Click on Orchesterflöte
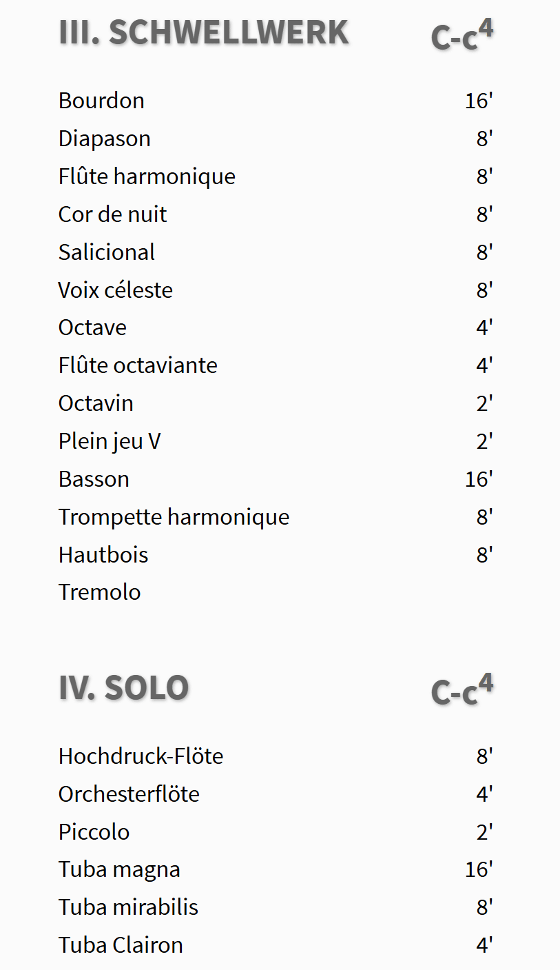Image resolution: width=560 pixels, height=970 pixels. point(129,794)
